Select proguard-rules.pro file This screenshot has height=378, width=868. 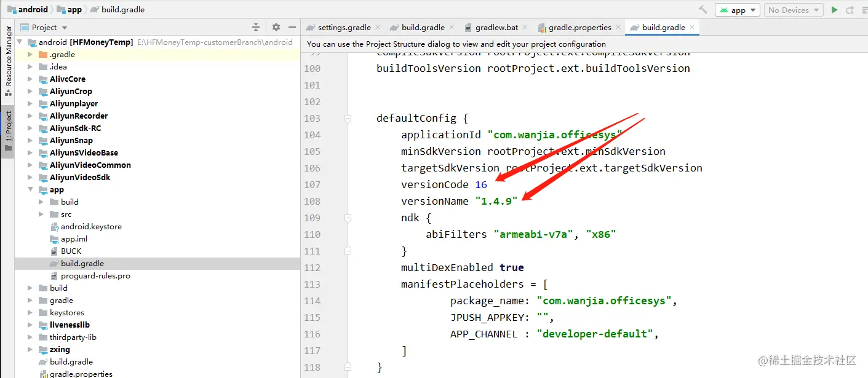95,275
